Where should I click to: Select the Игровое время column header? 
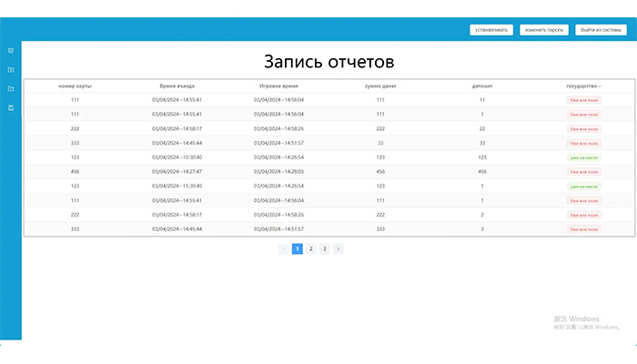tap(278, 86)
